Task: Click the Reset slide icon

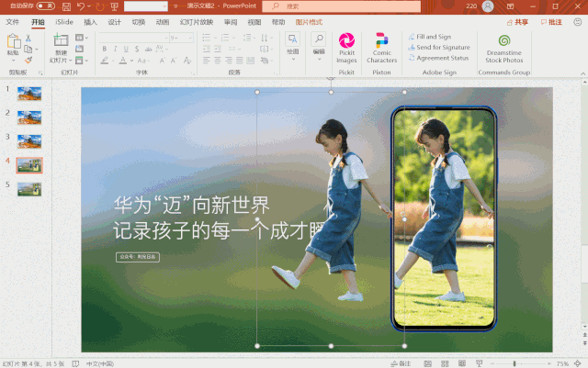Action: [x=80, y=49]
